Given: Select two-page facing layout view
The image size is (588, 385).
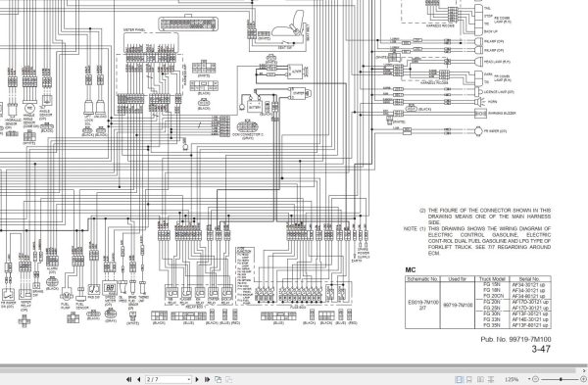Looking at the screenshot, I should coord(480,379).
